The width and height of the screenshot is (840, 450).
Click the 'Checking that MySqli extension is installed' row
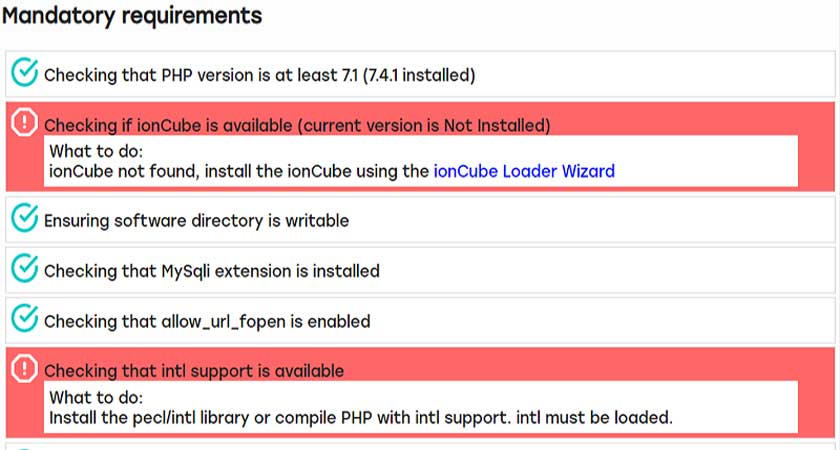click(420, 271)
